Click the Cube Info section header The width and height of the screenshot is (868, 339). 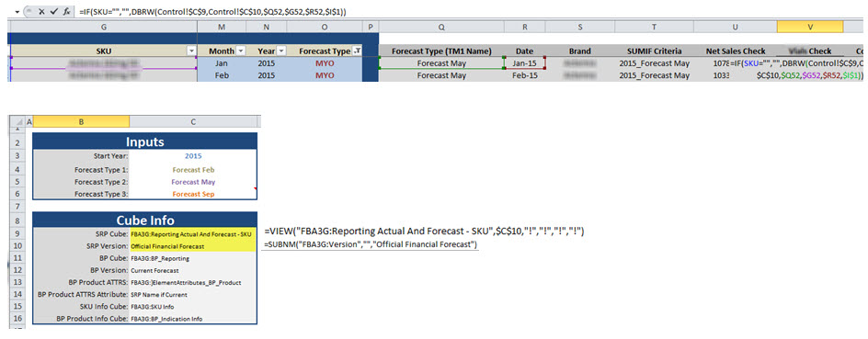145,220
